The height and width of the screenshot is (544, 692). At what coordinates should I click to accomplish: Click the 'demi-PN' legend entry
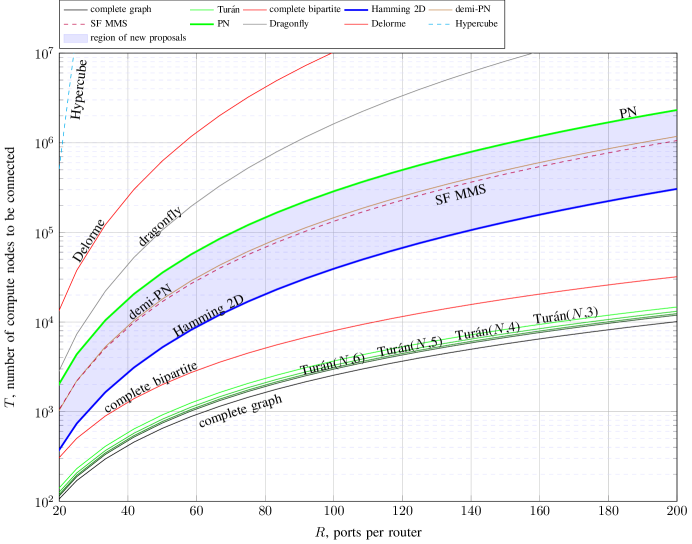[x=459, y=9]
